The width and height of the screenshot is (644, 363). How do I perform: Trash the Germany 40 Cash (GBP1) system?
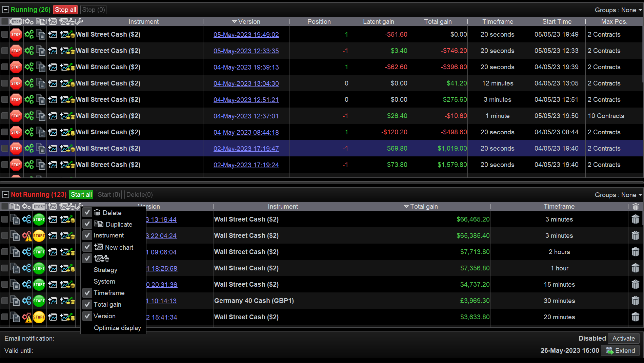636,301
